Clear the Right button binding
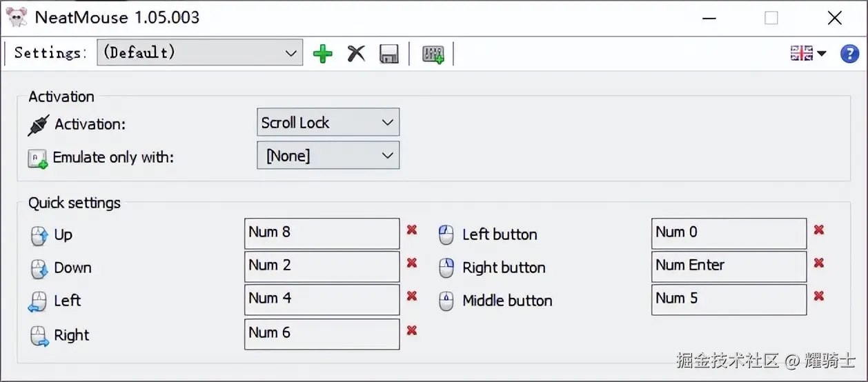 819,263
